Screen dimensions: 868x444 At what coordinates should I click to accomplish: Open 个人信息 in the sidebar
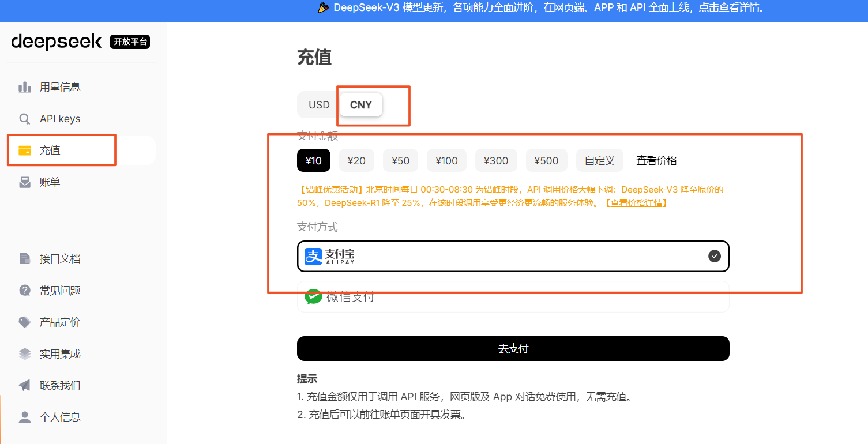(81, 417)
